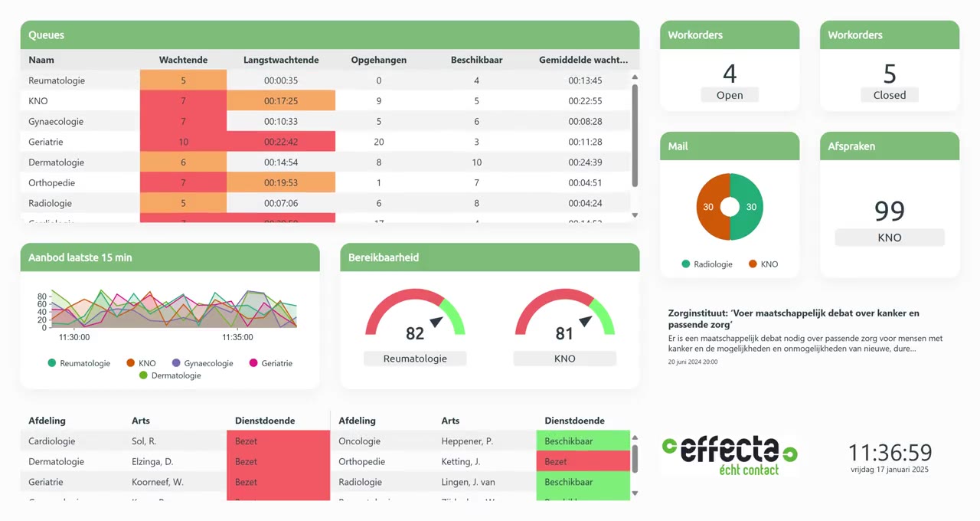Click the KNO gauge showing 81

[x=565, y=313]
